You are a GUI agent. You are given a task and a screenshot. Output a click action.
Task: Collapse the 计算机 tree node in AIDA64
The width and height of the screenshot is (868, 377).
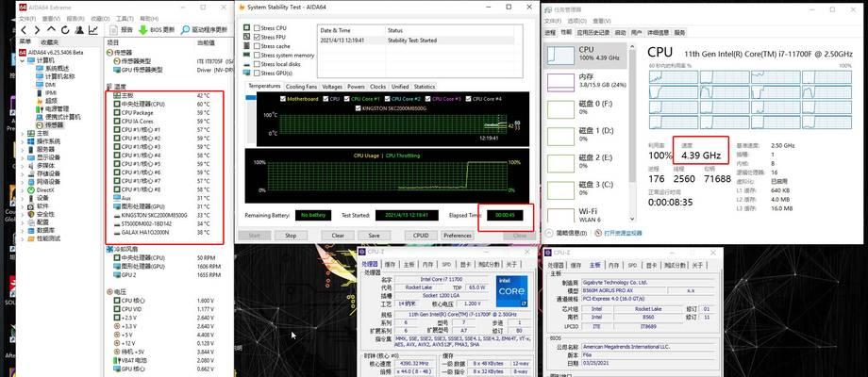22,60
